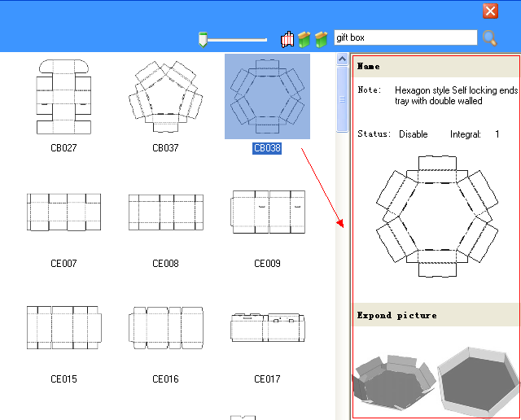Click the second green box icon
Screen dimensions: 521x420
point(321,40)
